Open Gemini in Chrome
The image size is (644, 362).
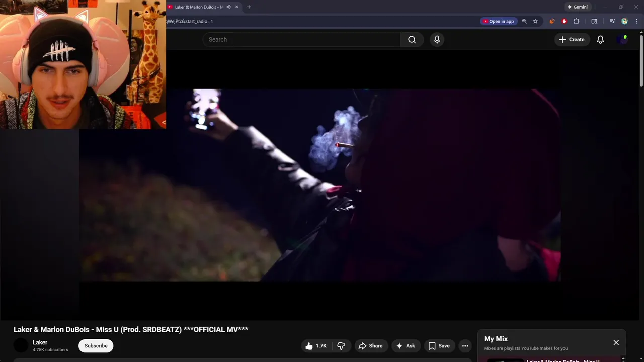tap(577, 7)
